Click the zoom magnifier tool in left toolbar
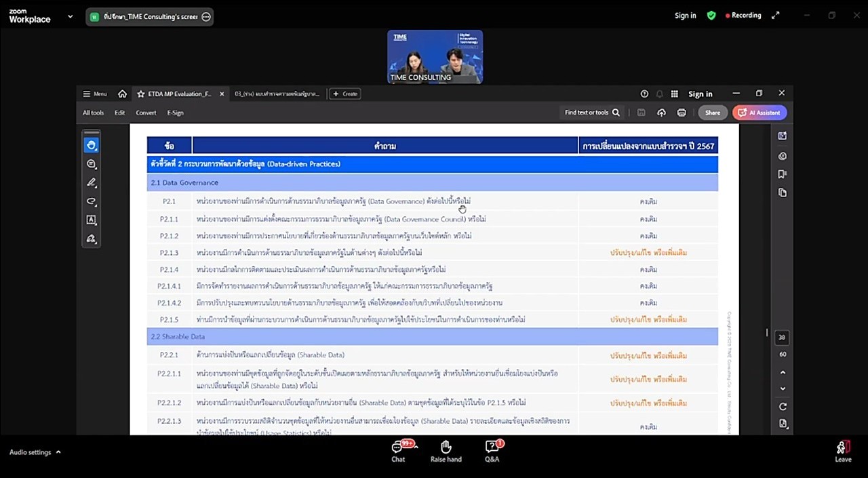The height and width of the screenshot is (478, 868). click(92, 164)
